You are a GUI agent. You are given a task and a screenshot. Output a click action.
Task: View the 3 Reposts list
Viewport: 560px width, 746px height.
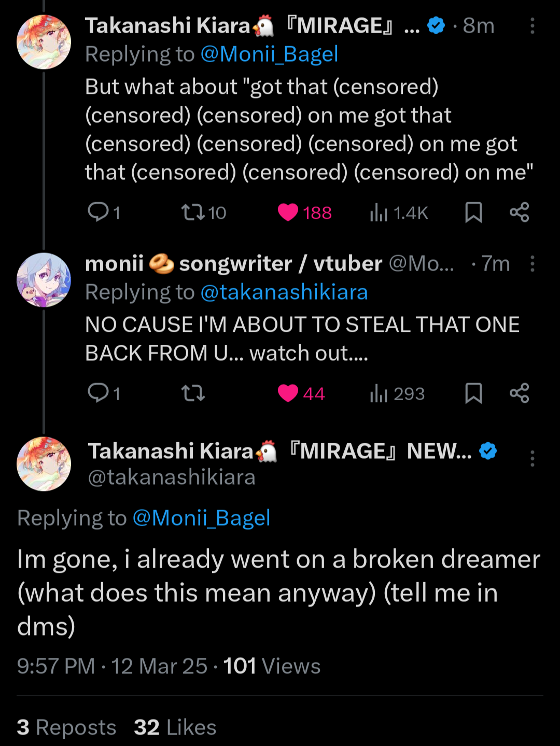66,727
